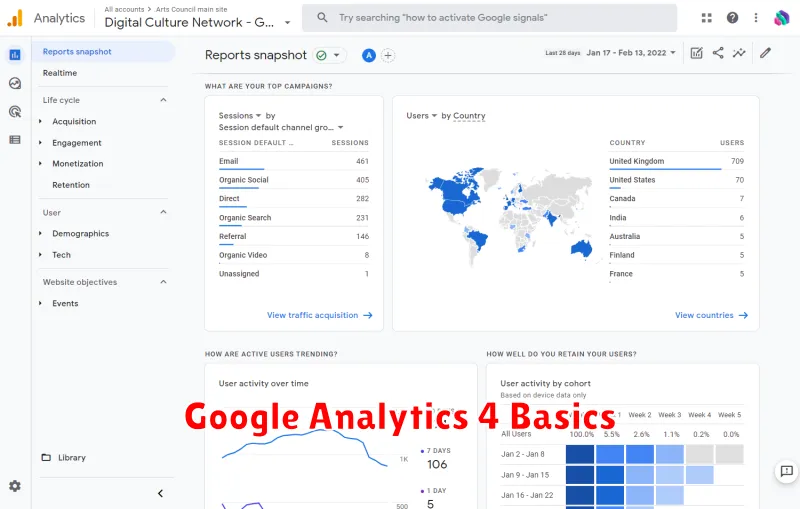This screenshot has height=509, width=800.
Task: Open the Help question mark icon
Action: [x=732, y=18]
